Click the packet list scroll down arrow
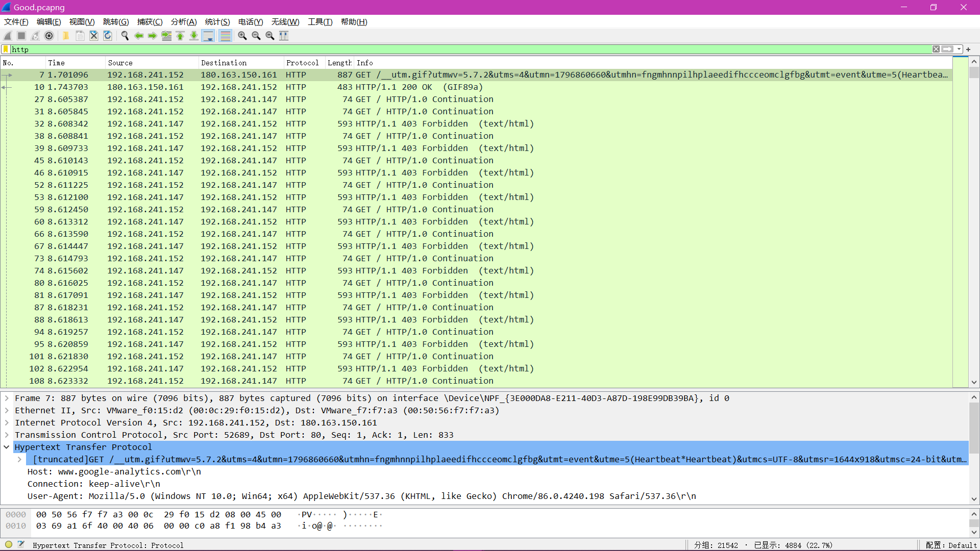980x551 pixels. point(974,382)
